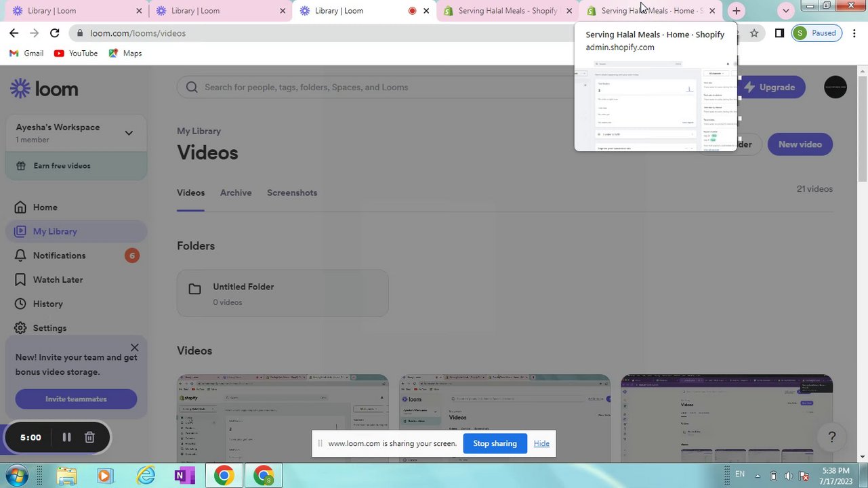Open the Untitled Folder
Screen dimensions: 868x488
pyautogui.click(x=283, y=293)
